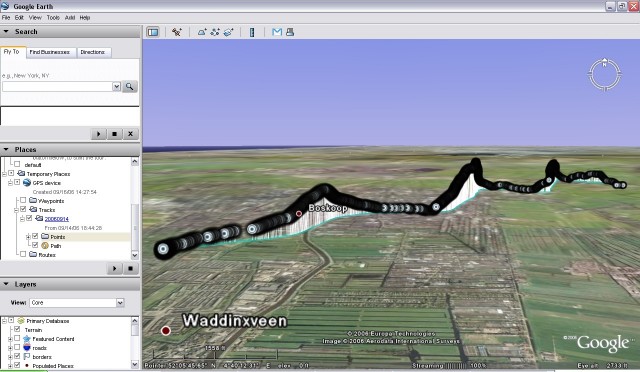Open the View menu
Viewport: 640px width, 372px height.
[35, 18]
